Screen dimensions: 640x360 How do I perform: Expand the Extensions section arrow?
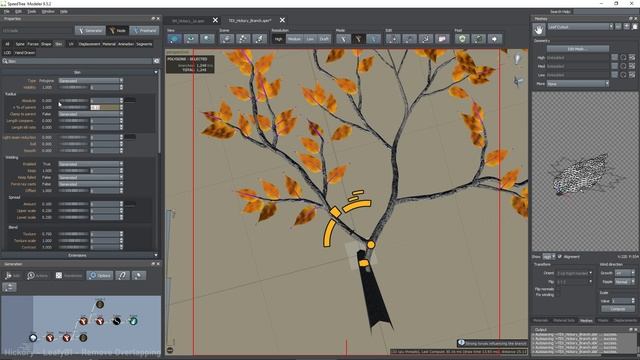tap(156, 256)
